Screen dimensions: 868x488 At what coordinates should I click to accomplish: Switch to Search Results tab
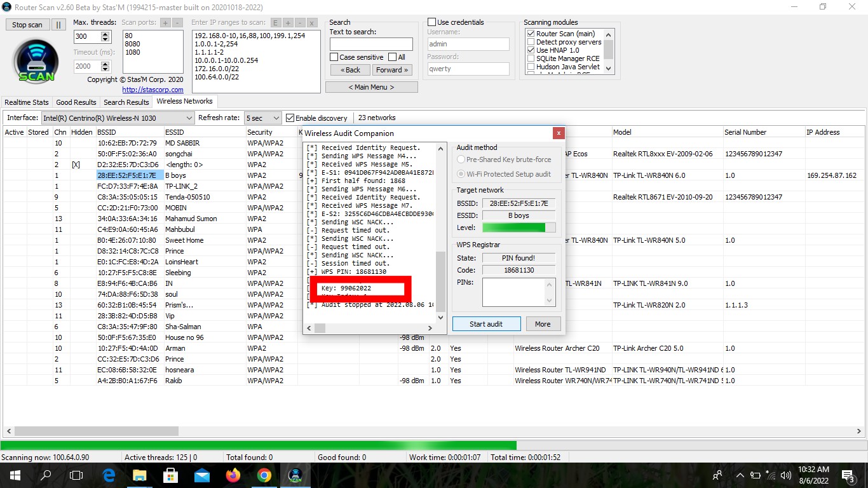click(x=126, y=102)
